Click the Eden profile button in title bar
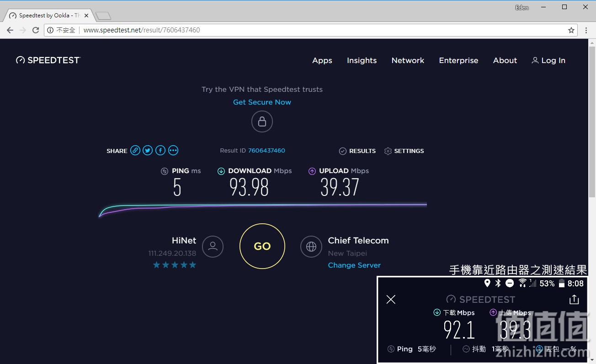 (x=522, y=7)
